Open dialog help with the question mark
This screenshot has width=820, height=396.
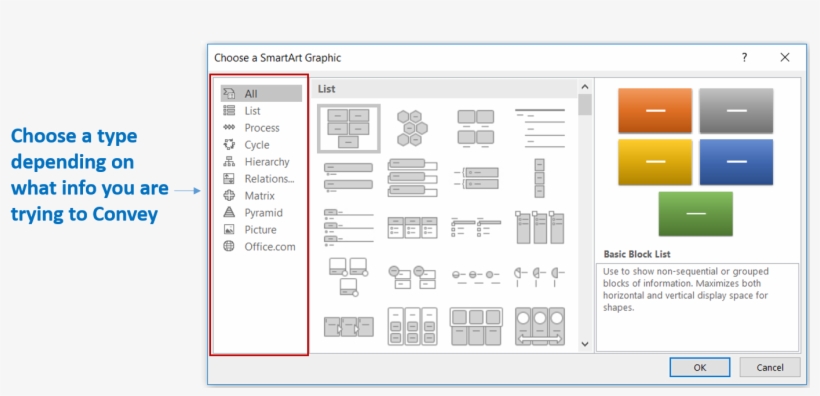744,58
